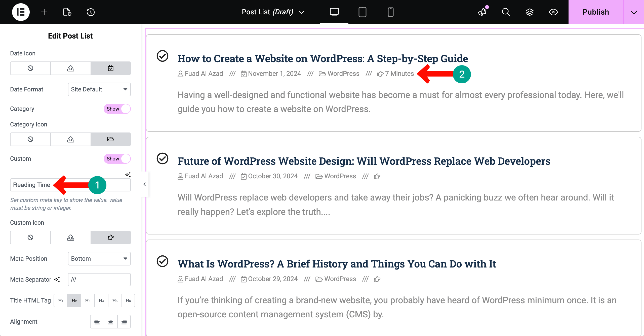Open the What's New megaphone icon

[482, 12]
